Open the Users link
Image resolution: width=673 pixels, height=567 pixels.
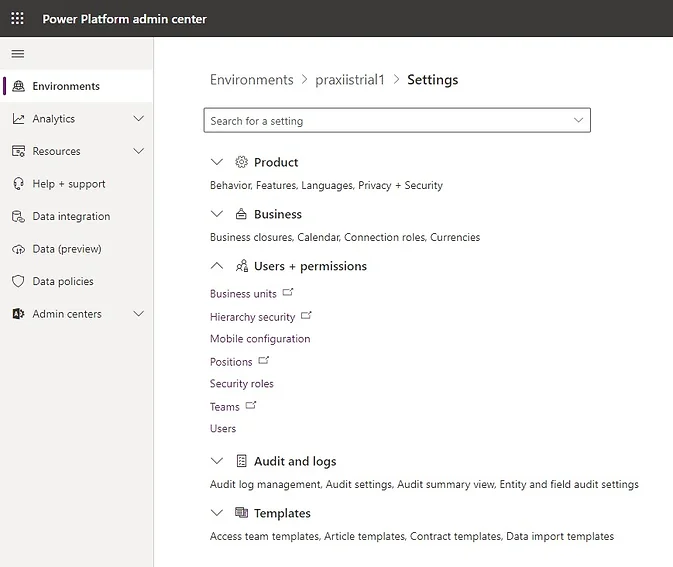pos(223,428)
